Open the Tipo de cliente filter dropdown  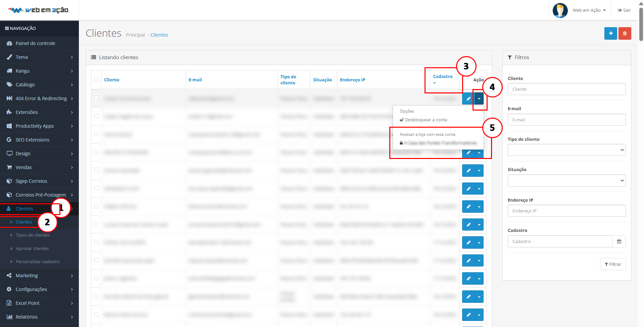[x=566, y=150]
